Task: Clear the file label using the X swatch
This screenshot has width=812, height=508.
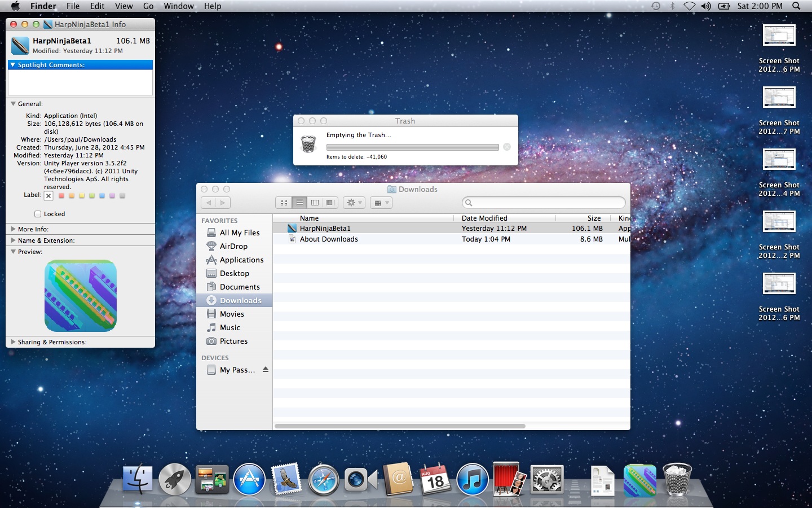Action: 48,196
